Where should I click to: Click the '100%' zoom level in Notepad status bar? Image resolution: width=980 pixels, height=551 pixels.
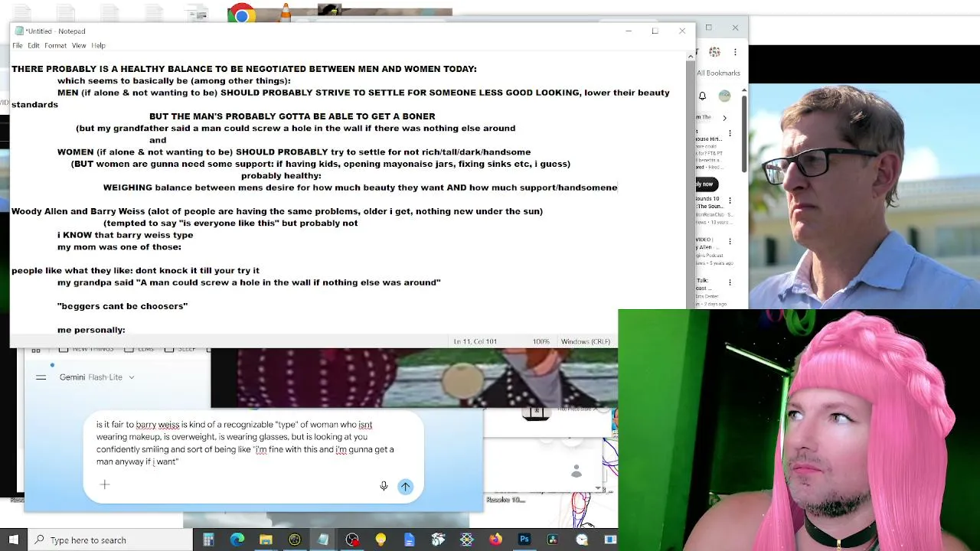(541, 341)
